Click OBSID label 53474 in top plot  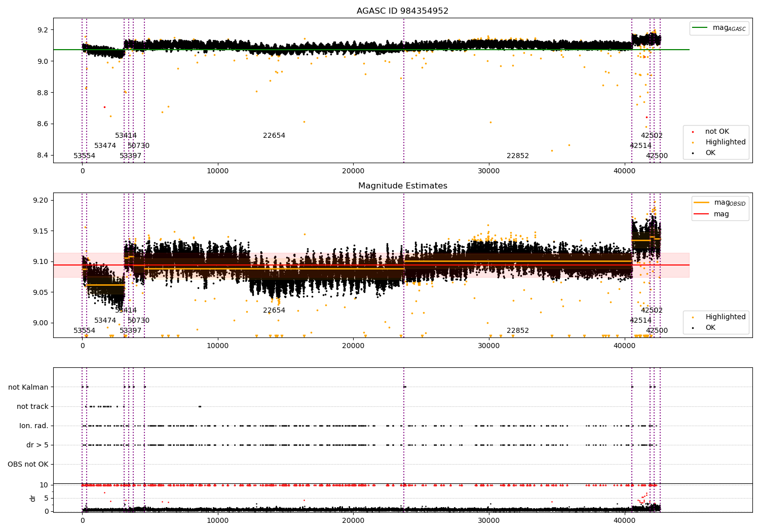tap(105, 146)
